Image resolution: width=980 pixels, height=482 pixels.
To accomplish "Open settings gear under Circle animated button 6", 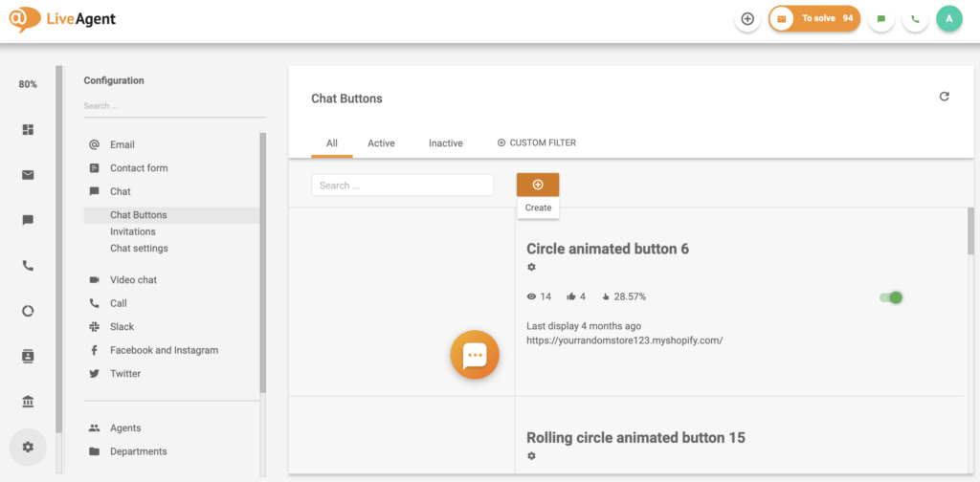I will click(x=532, y=267).
